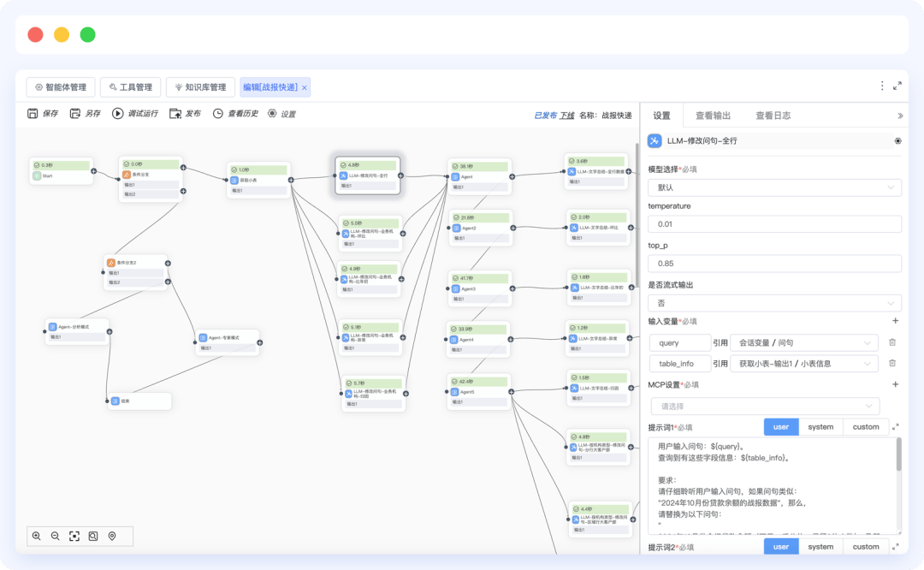Delete the query input variable row
This screenshot has height=570, width=924.
coord(892,342)
